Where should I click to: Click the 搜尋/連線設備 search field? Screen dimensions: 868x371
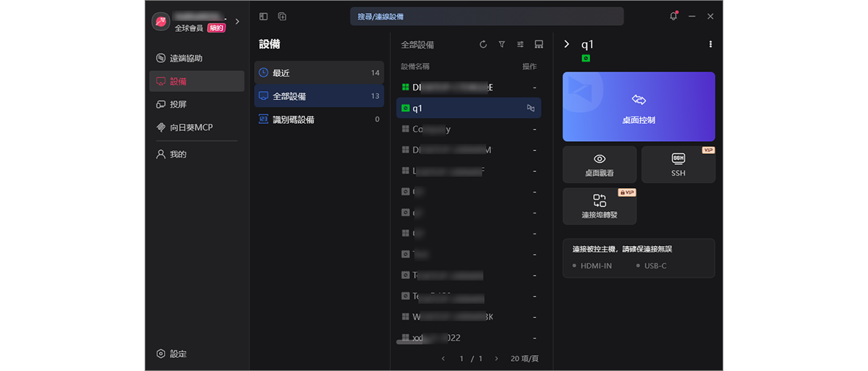click(x=487, y=16)
